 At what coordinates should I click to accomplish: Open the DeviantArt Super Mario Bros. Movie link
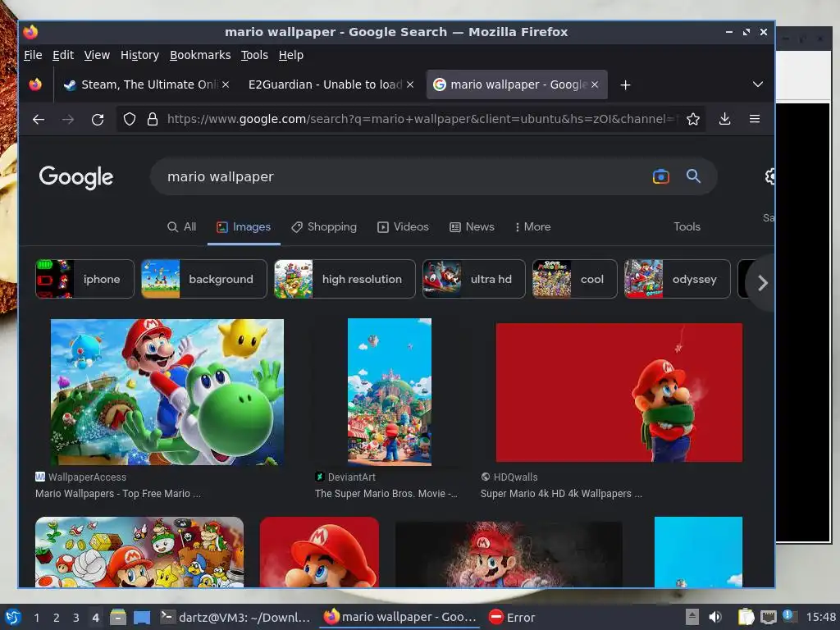pyautogui.click(x=386, y=493)
